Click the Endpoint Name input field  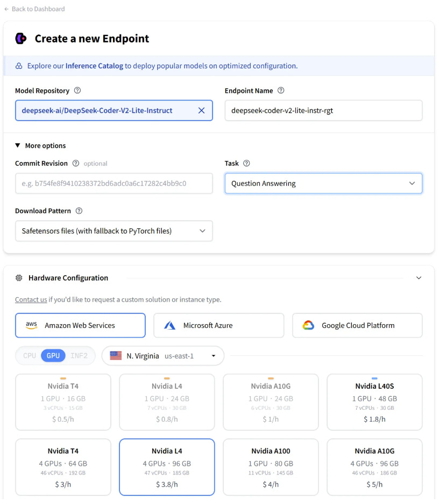pyautogui.click(x=323, y=110)
